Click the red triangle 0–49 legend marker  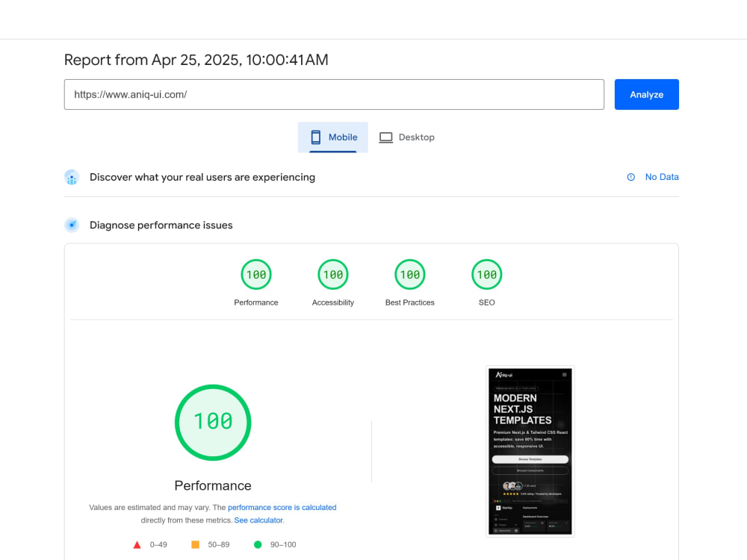click(137, 545)
